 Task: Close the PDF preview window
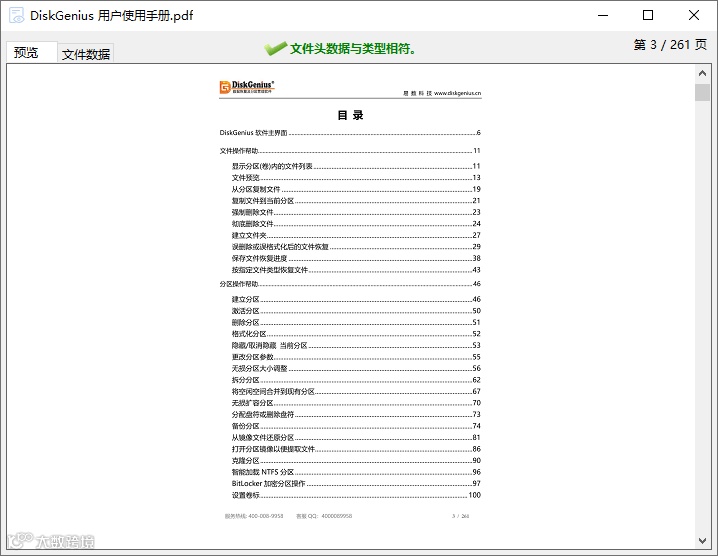click(x=694, y=15)
